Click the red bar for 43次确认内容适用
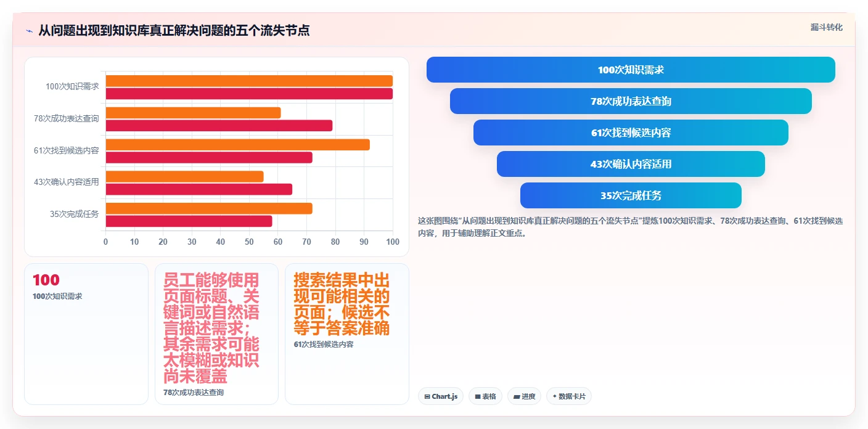The width and height of the screenshot is (868, 429). [x=199, y=189]
